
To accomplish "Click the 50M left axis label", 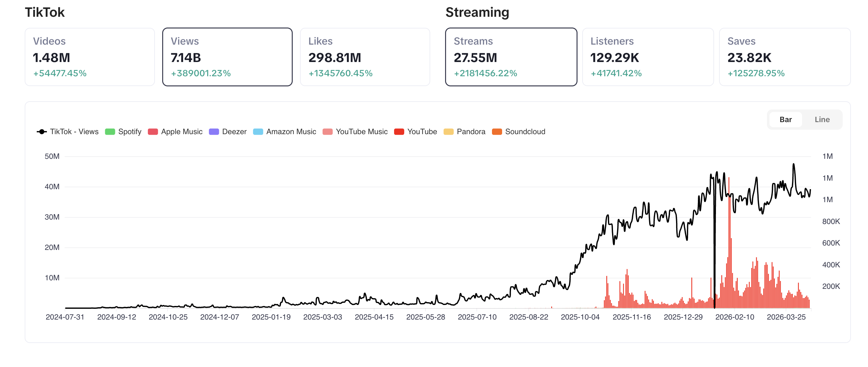I will 52,156.
